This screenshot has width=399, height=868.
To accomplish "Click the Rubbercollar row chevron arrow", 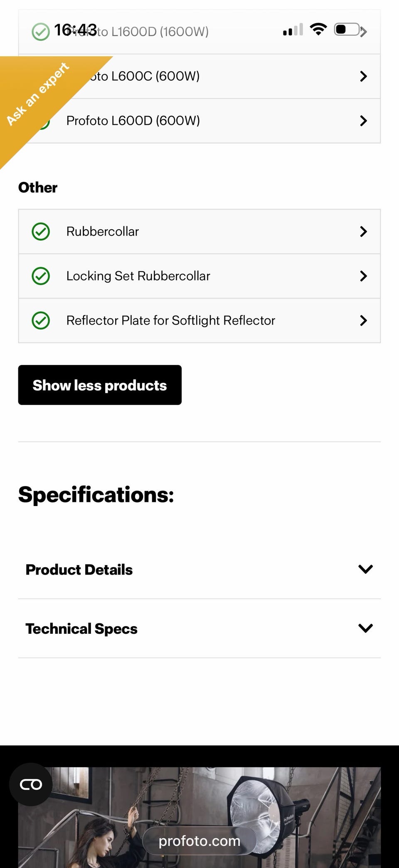I will [364, 231].
